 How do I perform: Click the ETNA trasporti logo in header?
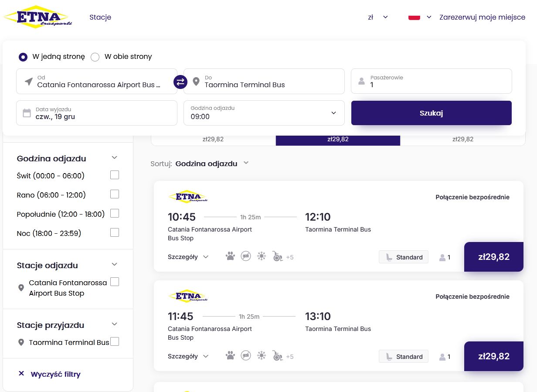pyautogui.click(x=38, y=17)
